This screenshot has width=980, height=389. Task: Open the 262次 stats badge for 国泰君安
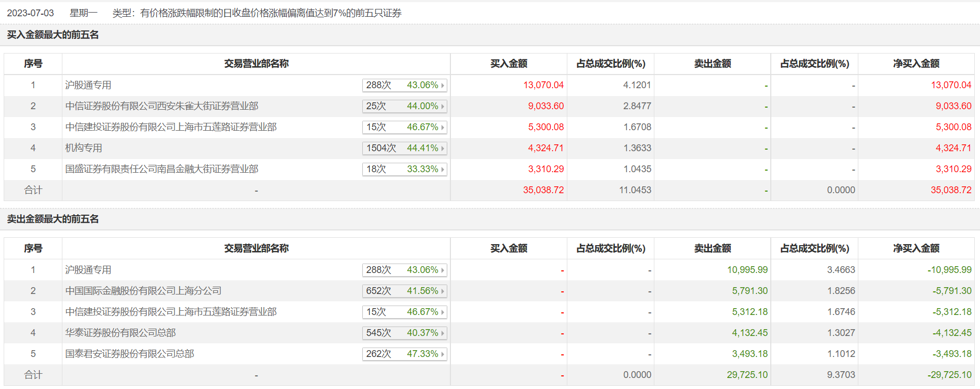[x=404, y=354]
